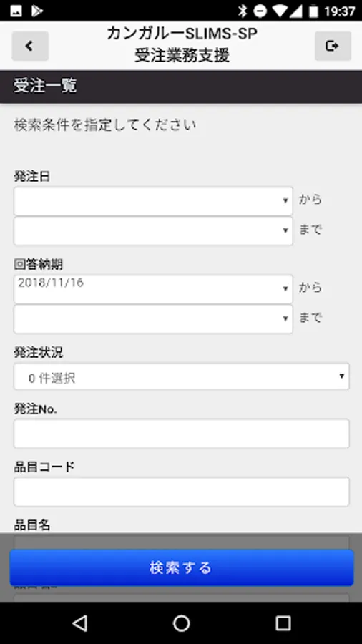Open the 発注日 'から' start date dropdown

click(x=153, y=201)
